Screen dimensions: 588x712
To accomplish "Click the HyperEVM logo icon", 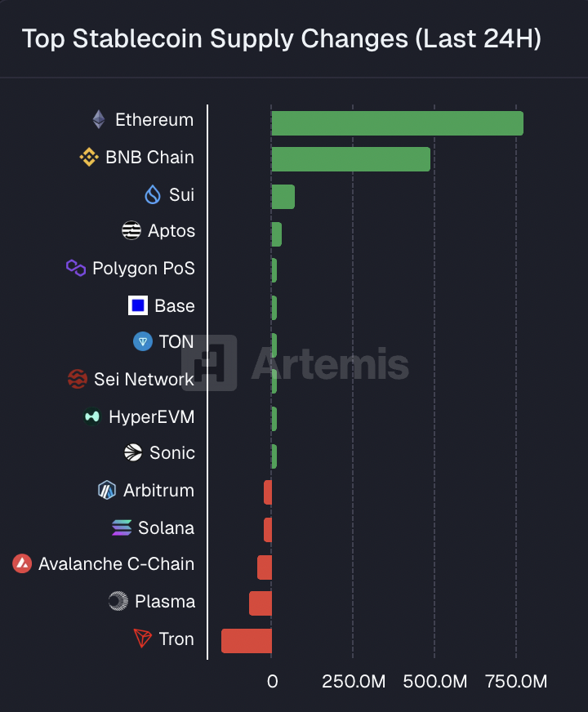I will coord(92,417).
